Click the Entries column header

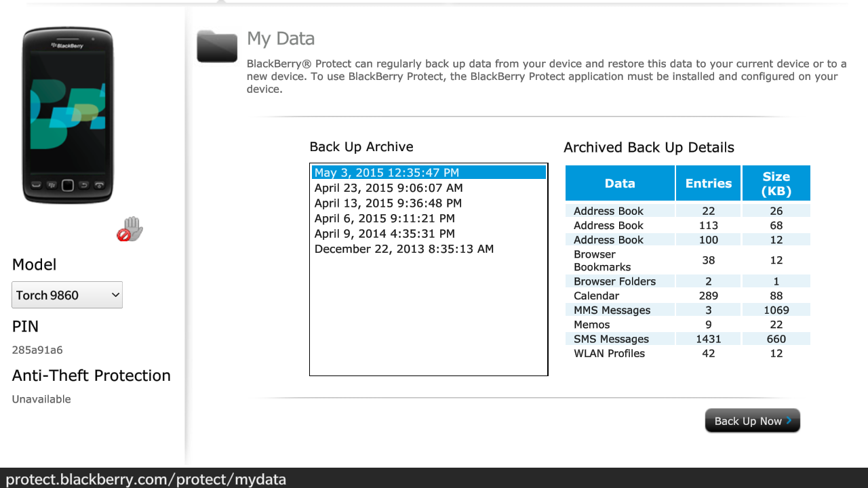point(709,183)
